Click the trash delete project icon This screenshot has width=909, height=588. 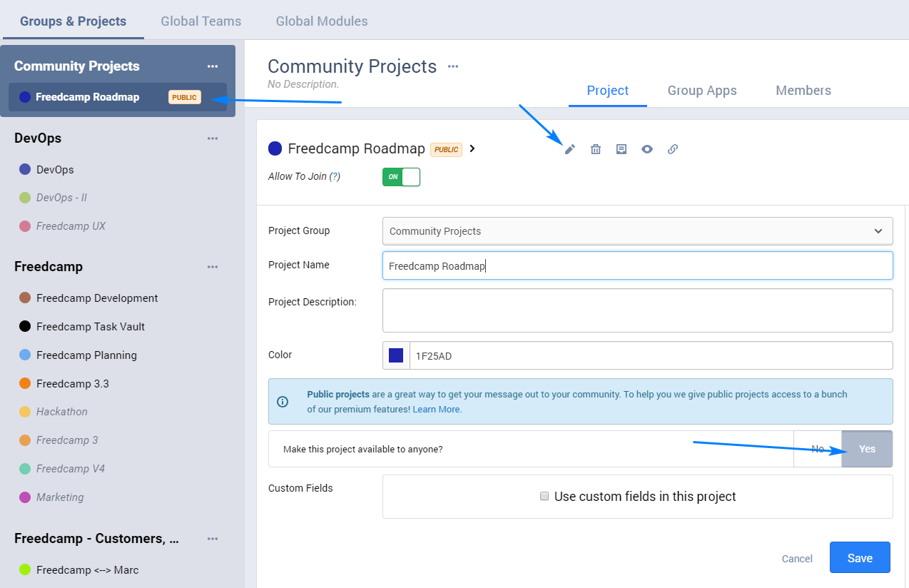596,149
